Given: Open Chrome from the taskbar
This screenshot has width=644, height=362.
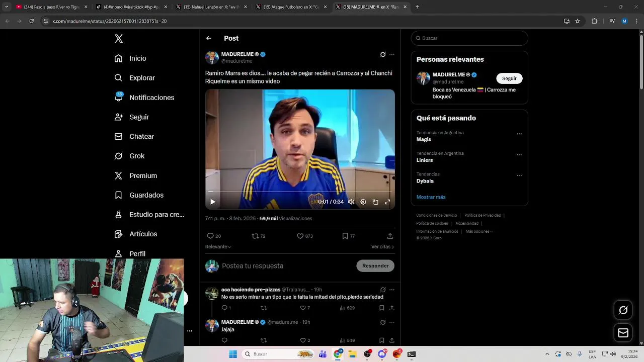Looking at the screenshot, I should coord(338,354).
